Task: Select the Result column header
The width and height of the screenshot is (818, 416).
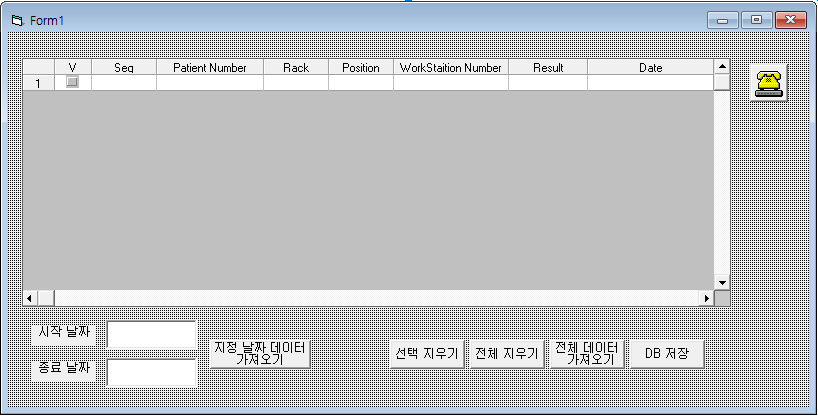Action: pos(548,67)
